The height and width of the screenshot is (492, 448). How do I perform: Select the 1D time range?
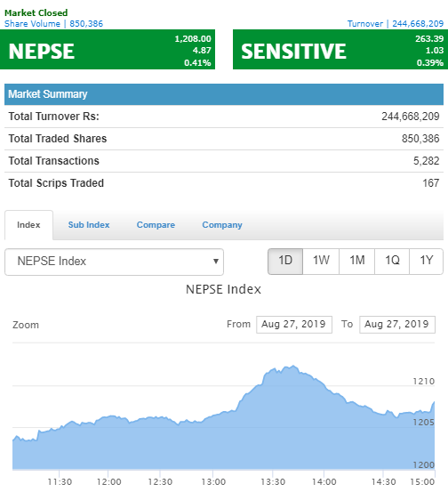[x=285, y=262]
